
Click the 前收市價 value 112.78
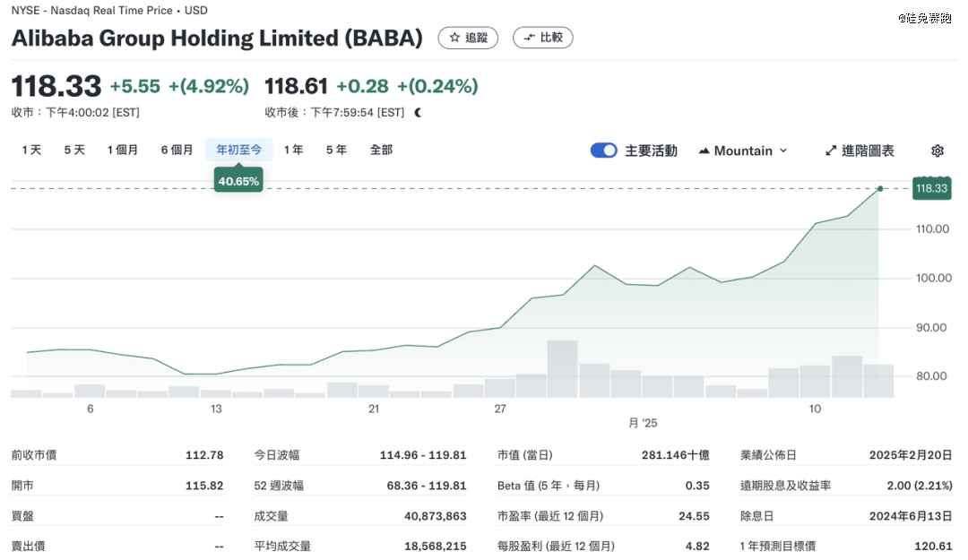coord(204,455)
